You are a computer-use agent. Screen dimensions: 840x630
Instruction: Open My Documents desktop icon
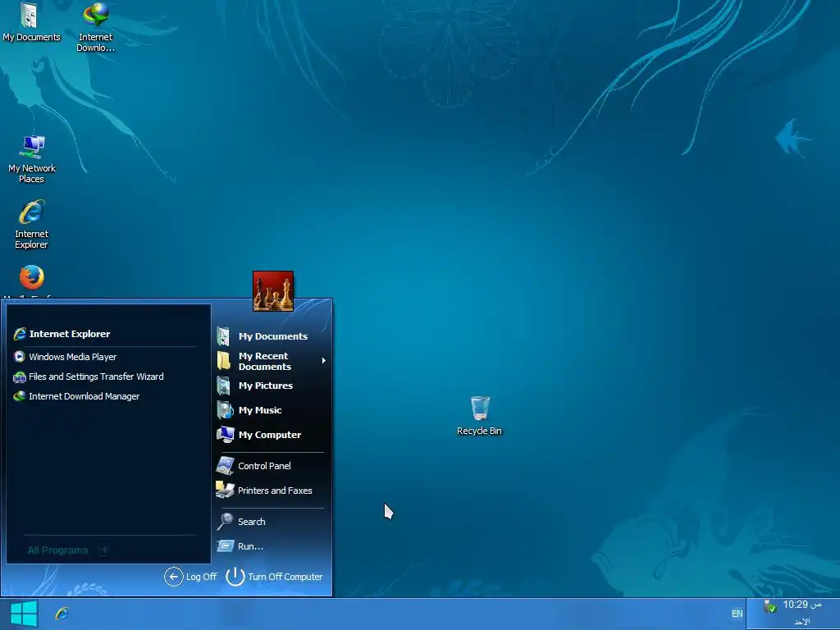pos(30,21)
